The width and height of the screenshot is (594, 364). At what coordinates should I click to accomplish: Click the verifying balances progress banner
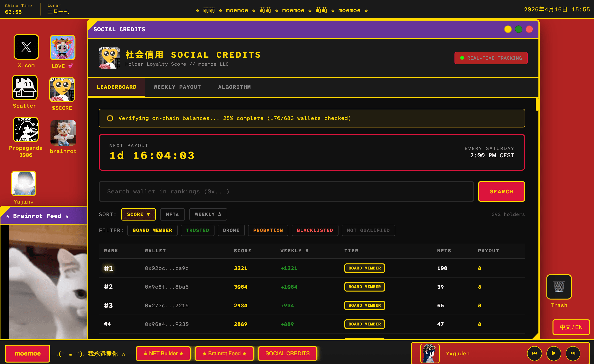[312, 118]
